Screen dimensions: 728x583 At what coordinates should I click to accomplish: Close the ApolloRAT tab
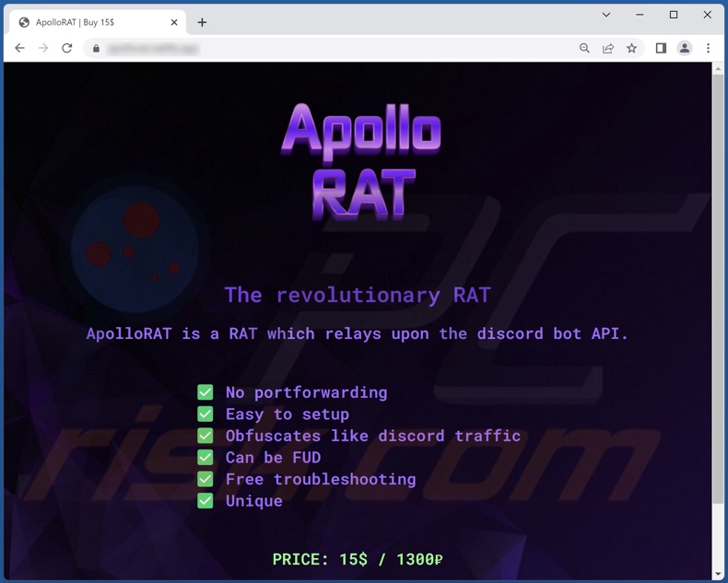click(x=174, y=22)
